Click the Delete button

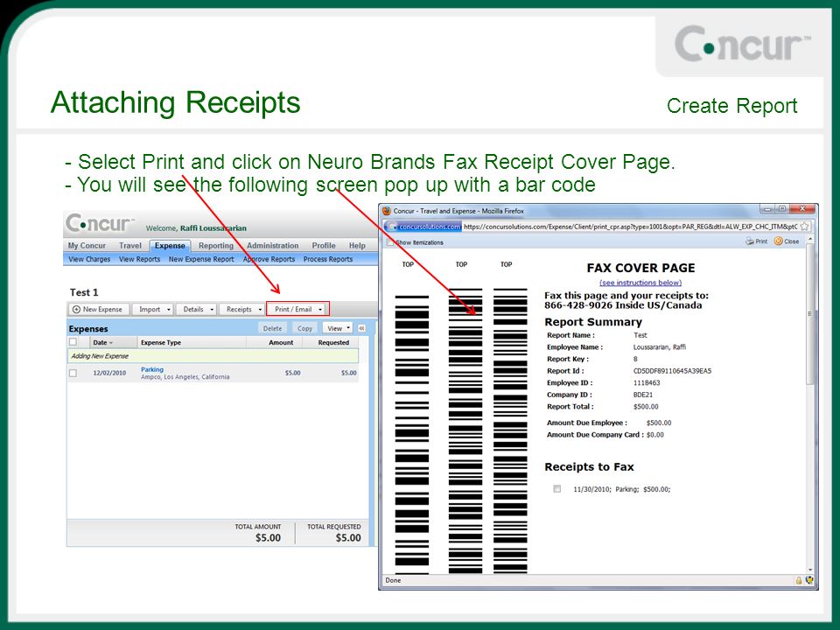[x=272, y=328]
